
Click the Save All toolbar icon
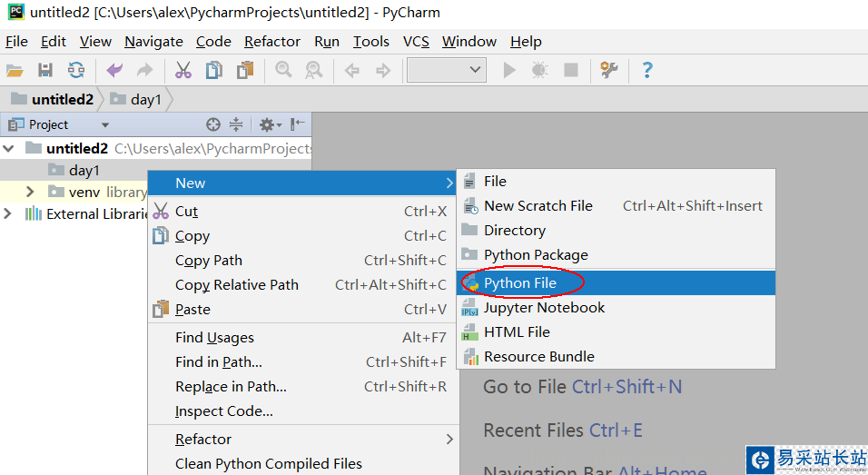pos(45,71)
